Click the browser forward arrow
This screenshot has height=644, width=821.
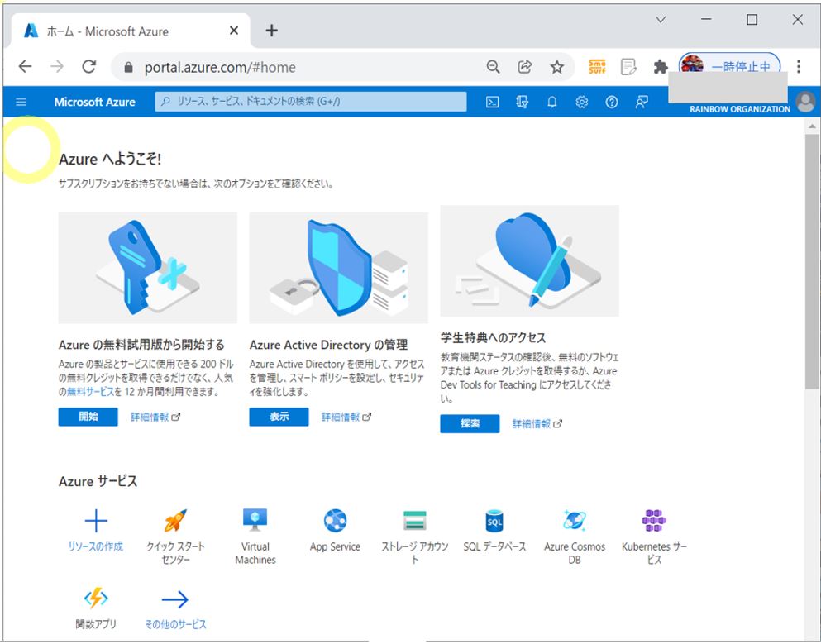pyautogui.click(x=57, y=66)
